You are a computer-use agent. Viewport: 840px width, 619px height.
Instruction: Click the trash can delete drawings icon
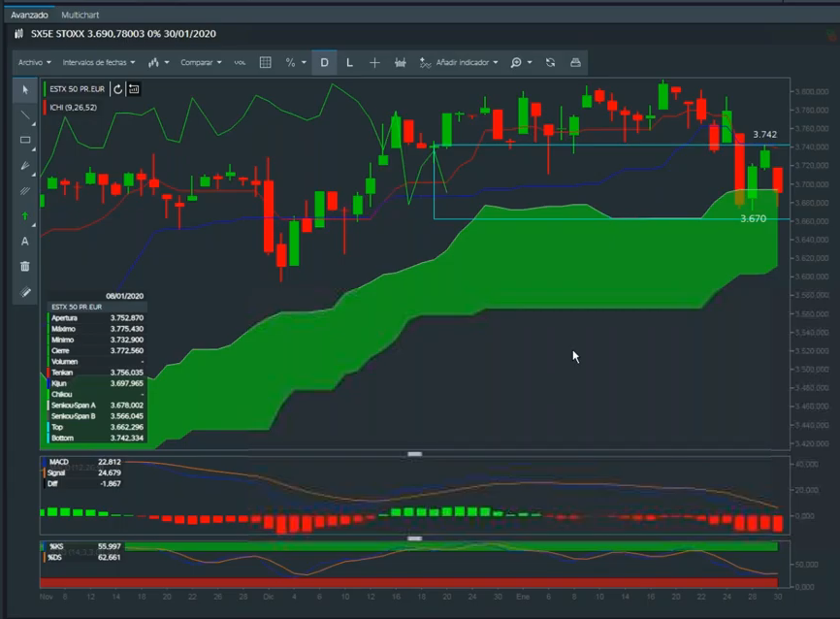point(24,267)
